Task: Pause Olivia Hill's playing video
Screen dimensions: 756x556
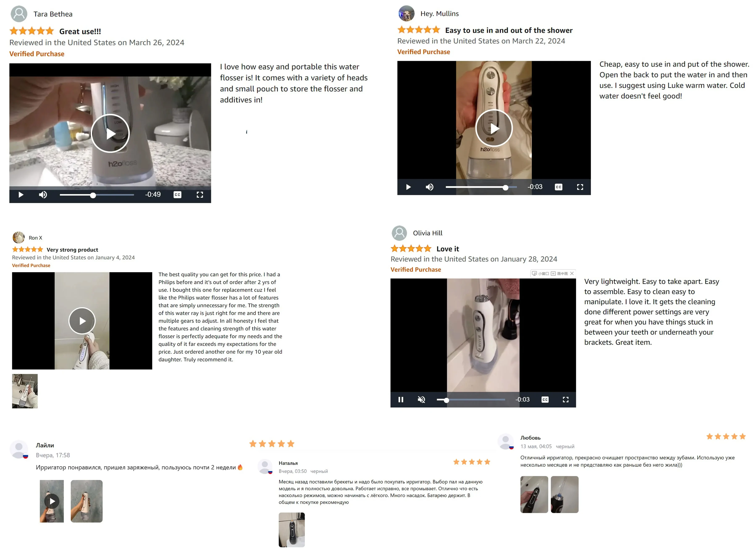Action: pos(400,400)
